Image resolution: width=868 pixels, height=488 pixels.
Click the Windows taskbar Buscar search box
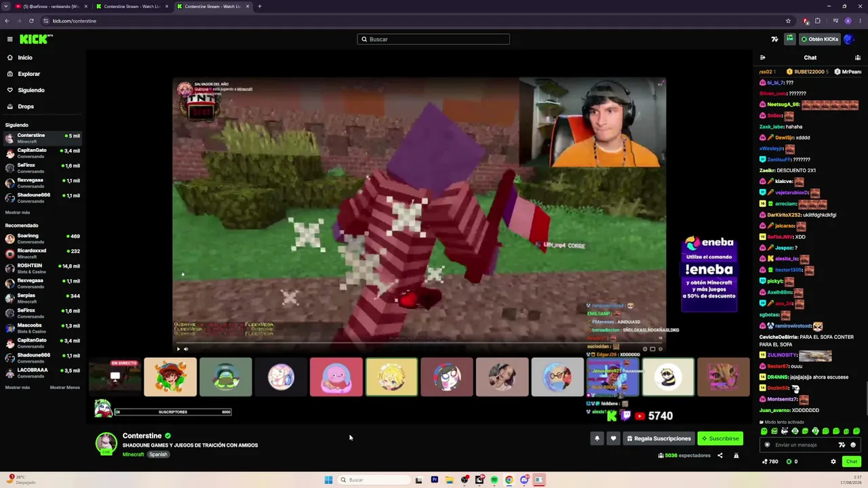coord(374,480)
